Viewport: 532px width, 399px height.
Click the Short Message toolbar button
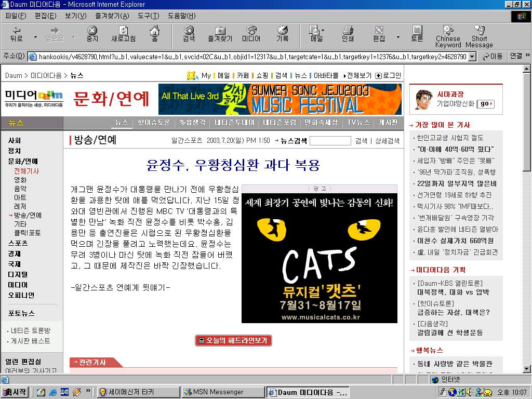coord(479,37)
